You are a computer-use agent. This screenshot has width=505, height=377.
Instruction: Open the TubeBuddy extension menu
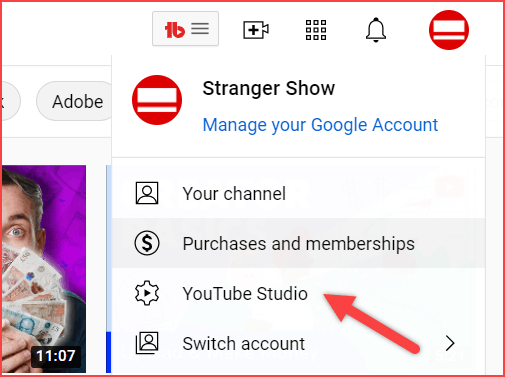[x=185, y=29]
